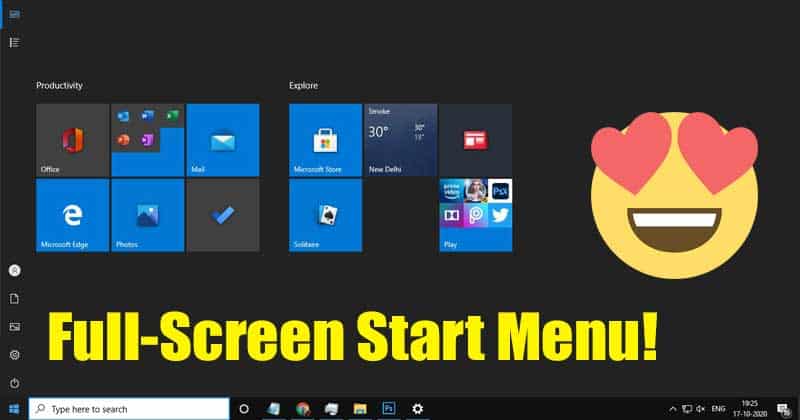This screenshot has height=420, width=800.
Task: Open the Power options menu
Action: (x=14, y=383)
